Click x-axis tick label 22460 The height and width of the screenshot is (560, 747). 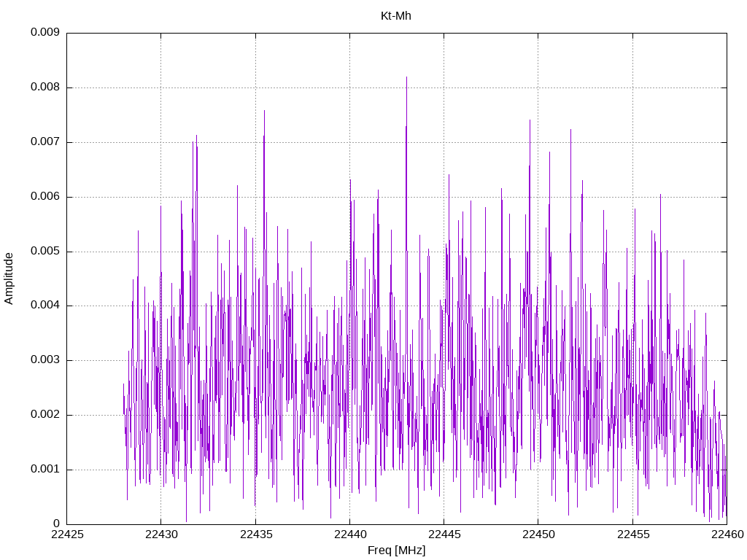(x=727, y=534)
